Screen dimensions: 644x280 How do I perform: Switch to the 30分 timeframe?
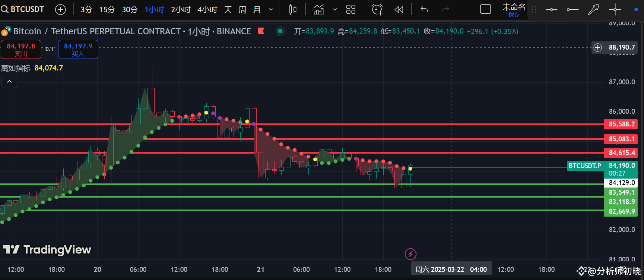coord(130,10)
